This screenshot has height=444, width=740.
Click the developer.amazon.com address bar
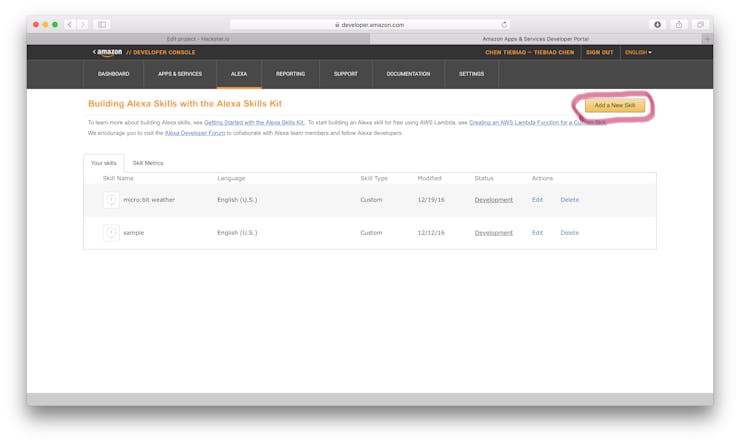[x=370, y=25]
